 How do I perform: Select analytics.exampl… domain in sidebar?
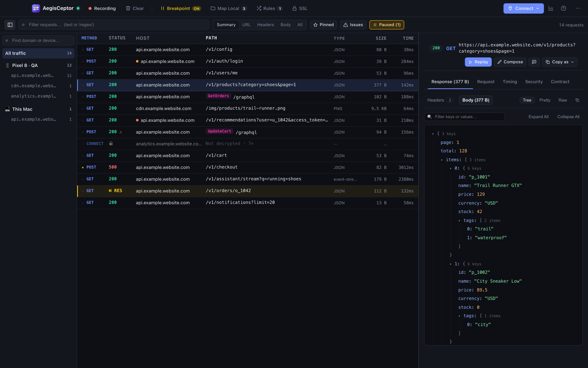pos(38,96)
